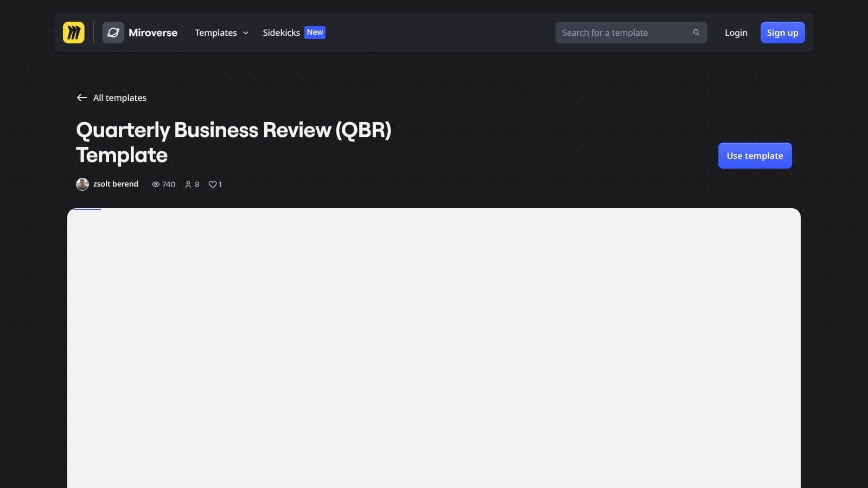Click zsolt berend's avatar picture

pos(82,184)
